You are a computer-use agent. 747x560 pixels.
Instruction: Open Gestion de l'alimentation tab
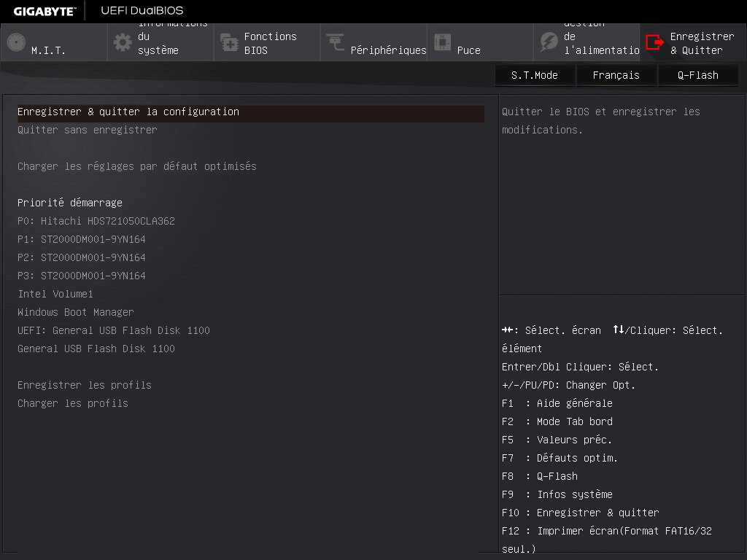pyautogui.click(x=587, y=42)
